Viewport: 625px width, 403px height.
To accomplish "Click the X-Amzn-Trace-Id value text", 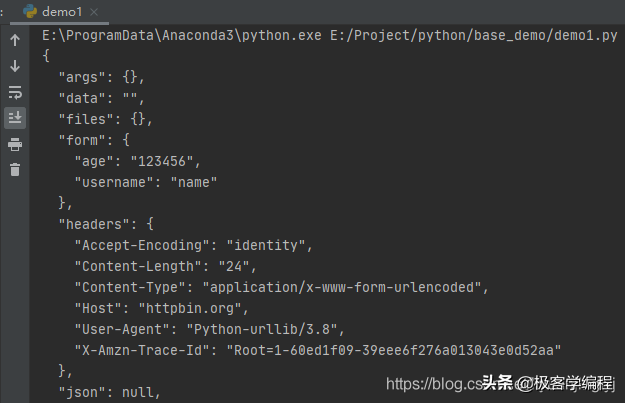I will pyautogui.click(x=393, y=350).
